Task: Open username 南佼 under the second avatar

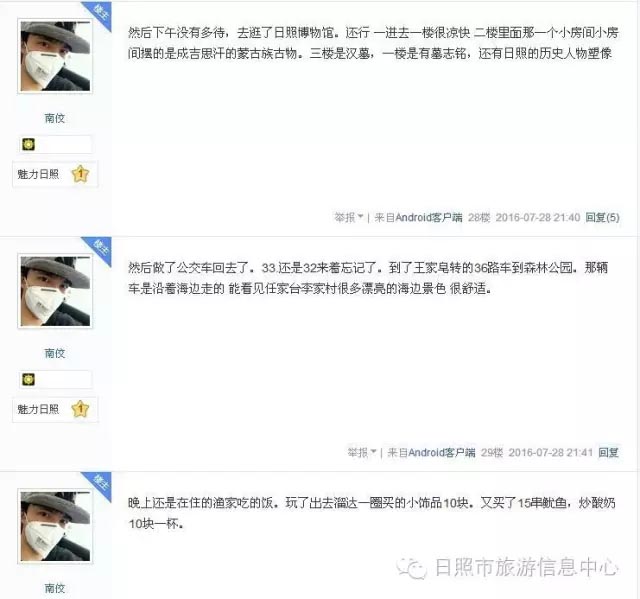Action: 55,353
